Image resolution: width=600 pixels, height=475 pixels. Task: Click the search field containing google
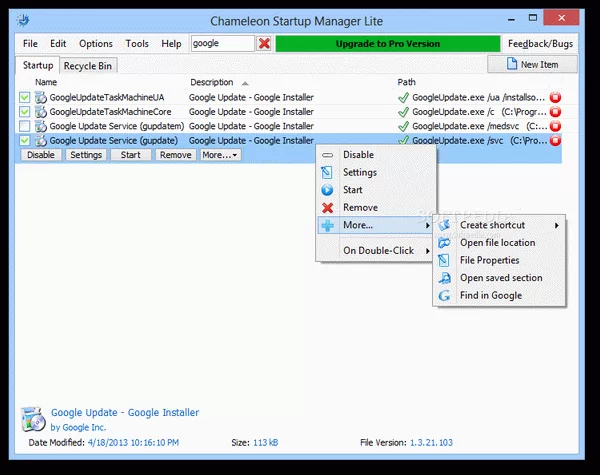[220, 44]
